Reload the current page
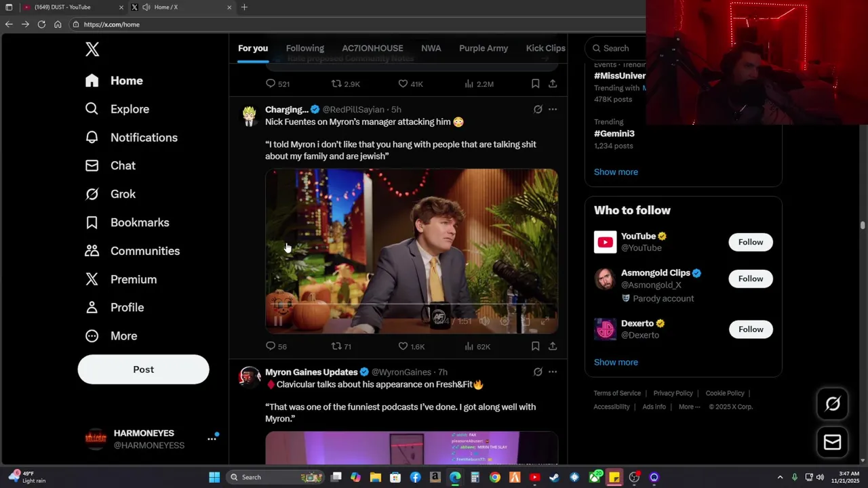This screenshot has height=488, width=868. point(41,24)
